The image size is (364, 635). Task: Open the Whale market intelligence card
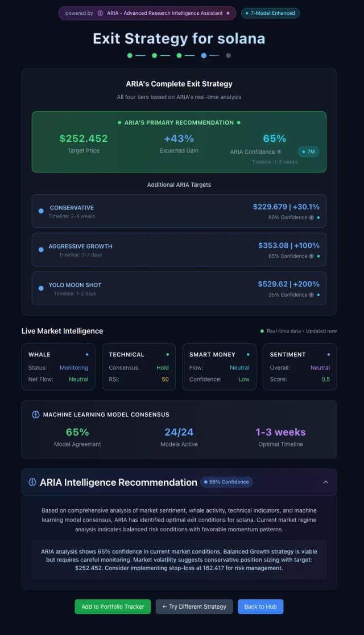(59, 367)
